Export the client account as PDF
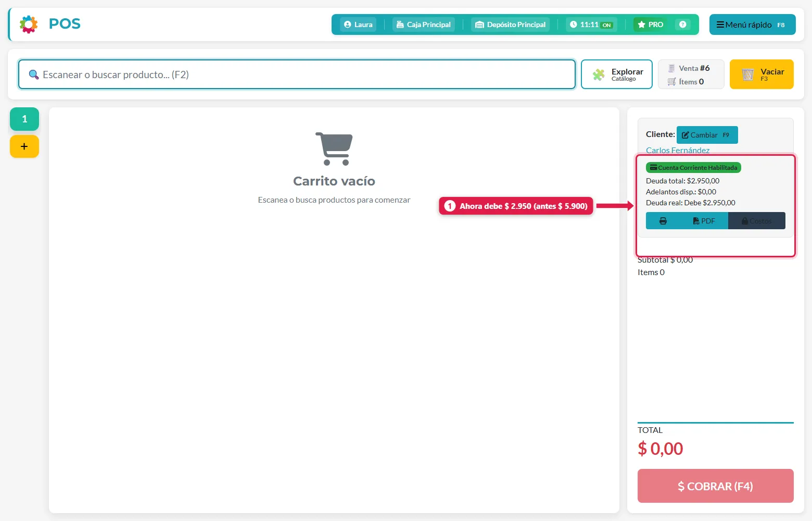Viewport: 812px width, 521px height. 704,221
